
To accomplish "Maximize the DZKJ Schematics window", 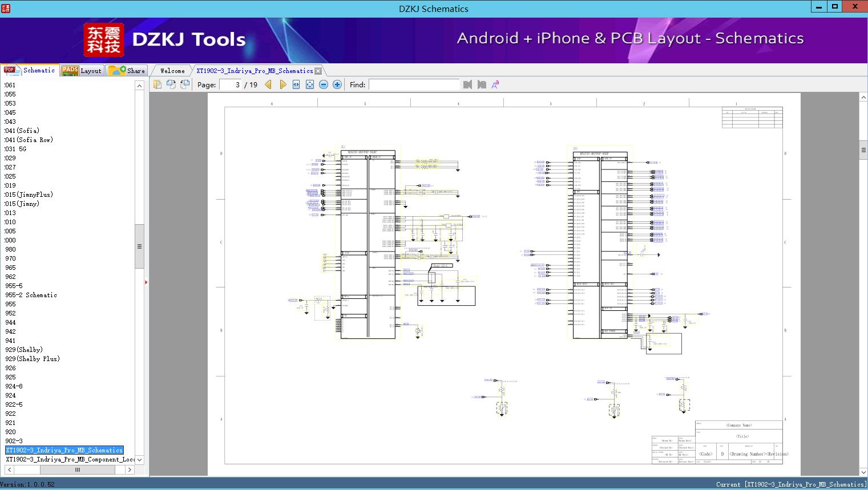I will 835,7.
